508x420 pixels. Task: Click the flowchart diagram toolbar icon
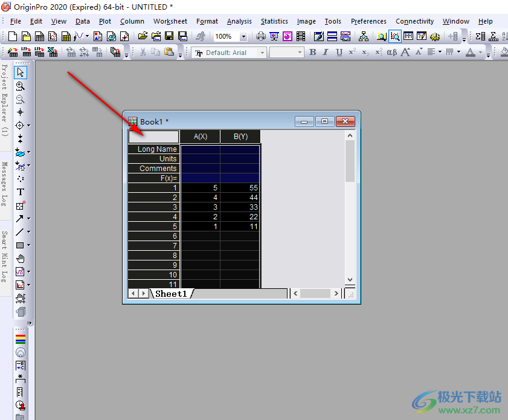point(364,36)
